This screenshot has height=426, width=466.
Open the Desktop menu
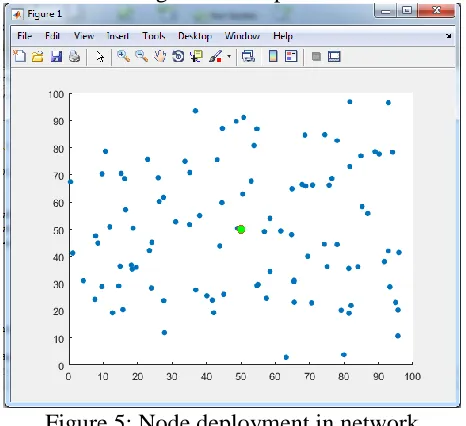(x=195, y=36)
